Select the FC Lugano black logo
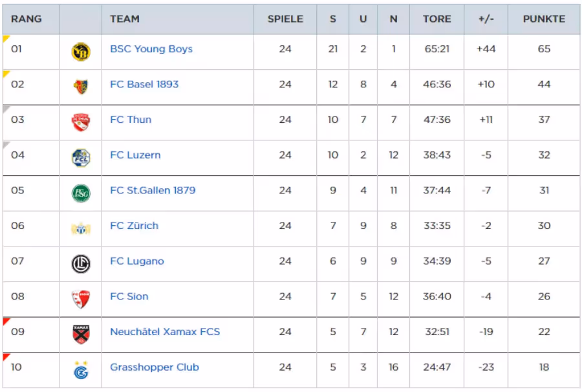Image resolution: width=582 pixels, height=392 pixels. pyautogui.click(x=81, y=264)
